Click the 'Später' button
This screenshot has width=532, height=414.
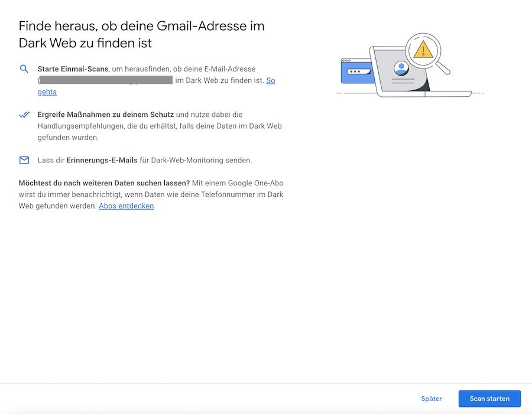[x=432, y=399]
